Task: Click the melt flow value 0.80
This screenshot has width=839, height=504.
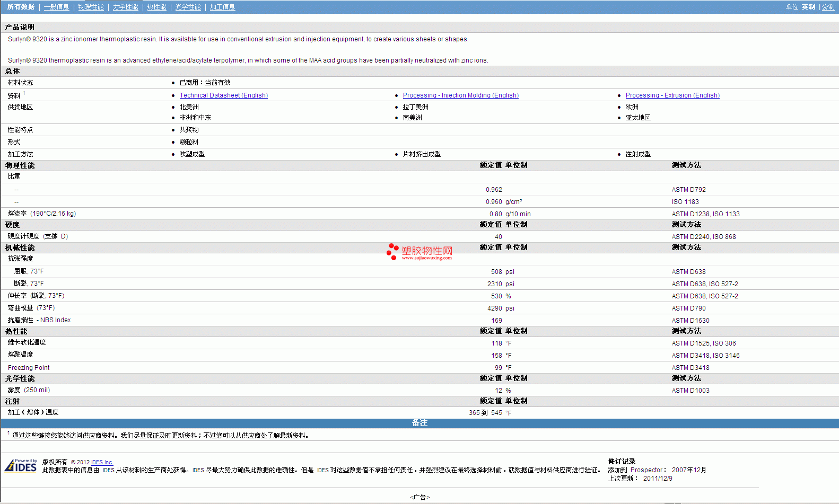Action: pos(496,214)
